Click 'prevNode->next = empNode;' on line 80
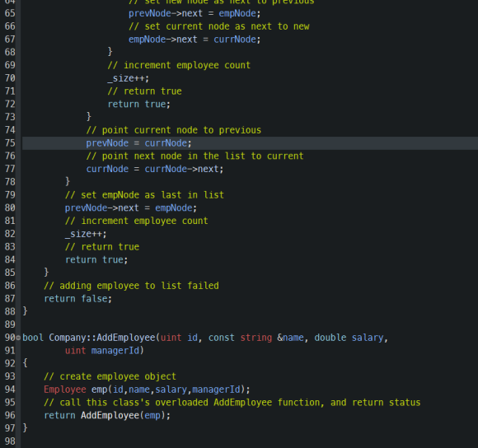The image size is (478, 448). click(x=131, y=208)
